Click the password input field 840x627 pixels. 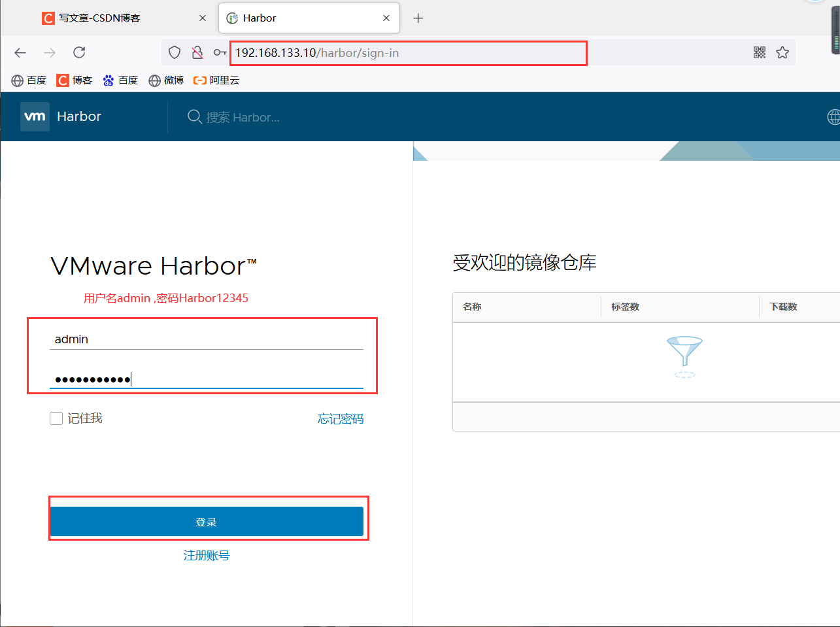tap(207, 379)
